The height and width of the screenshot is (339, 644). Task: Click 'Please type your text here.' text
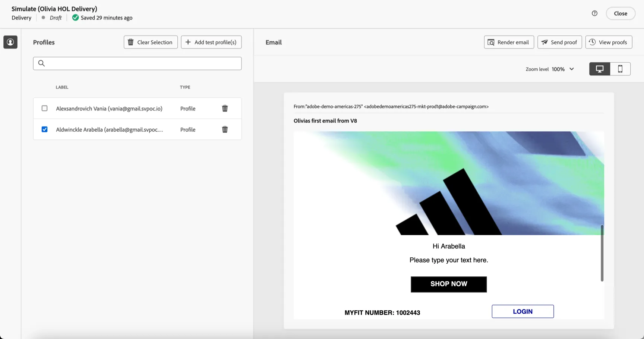click(x=449, y=260)
